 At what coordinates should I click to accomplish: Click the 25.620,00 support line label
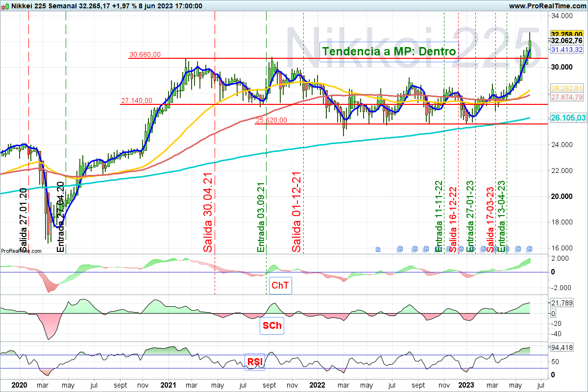271,120
